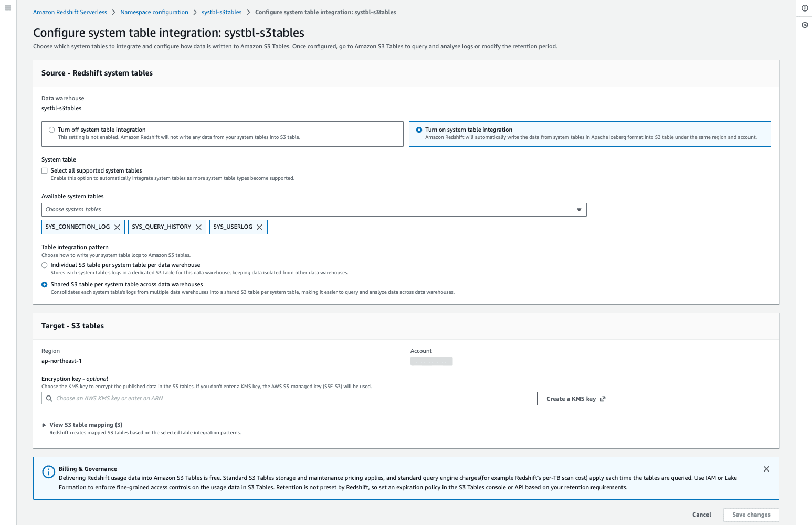Screen dimensions: 812x525
Task: Remove the SYS_USERLOG tag
Action: [260, 227]
